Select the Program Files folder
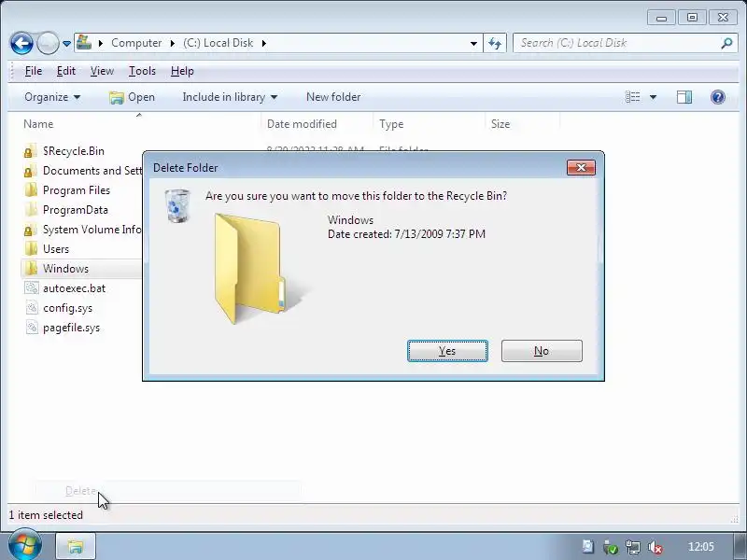This screenshot has width=747, height=560. (77, 190)
